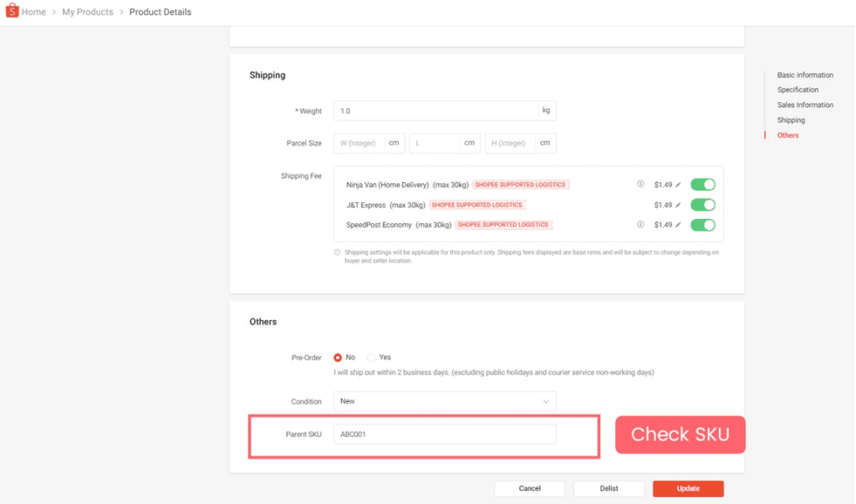The height and width of the screenshot is (504, 856).
Task: Click SpeedPost Economy $1.49 fee value
Action: [x=663, y=225]
